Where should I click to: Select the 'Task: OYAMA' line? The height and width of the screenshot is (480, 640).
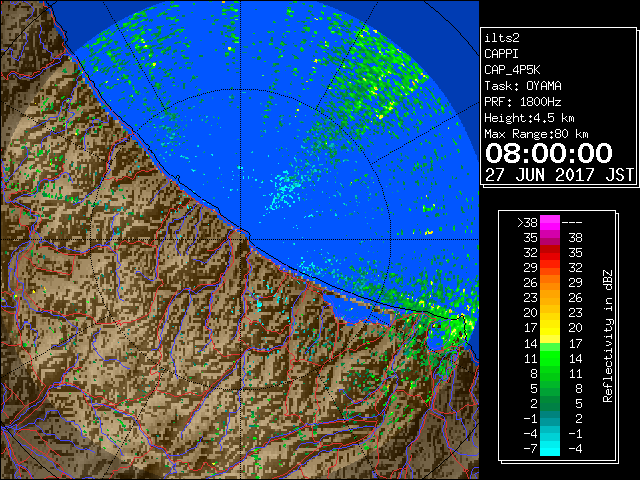523,86
